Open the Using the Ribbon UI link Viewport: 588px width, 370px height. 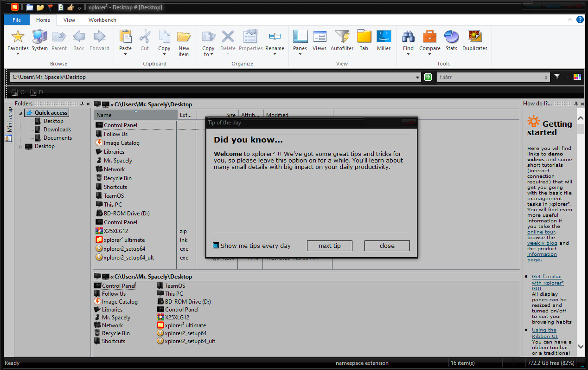(544, 333)
